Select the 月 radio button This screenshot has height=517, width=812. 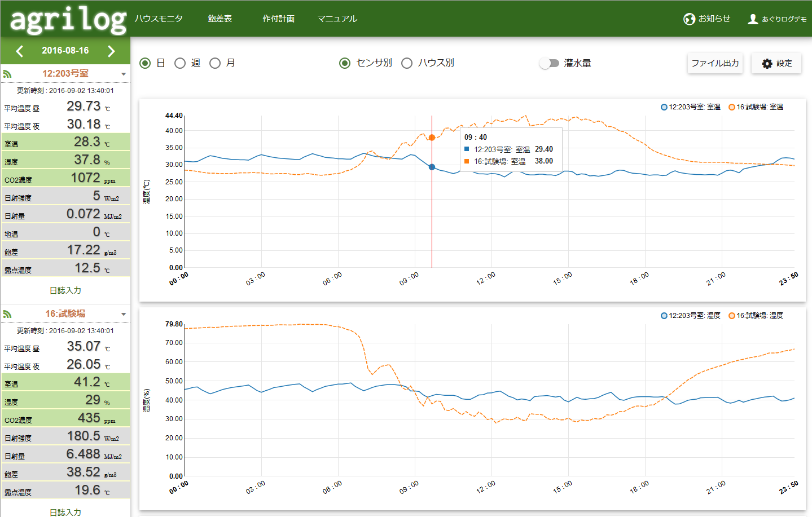215,63
